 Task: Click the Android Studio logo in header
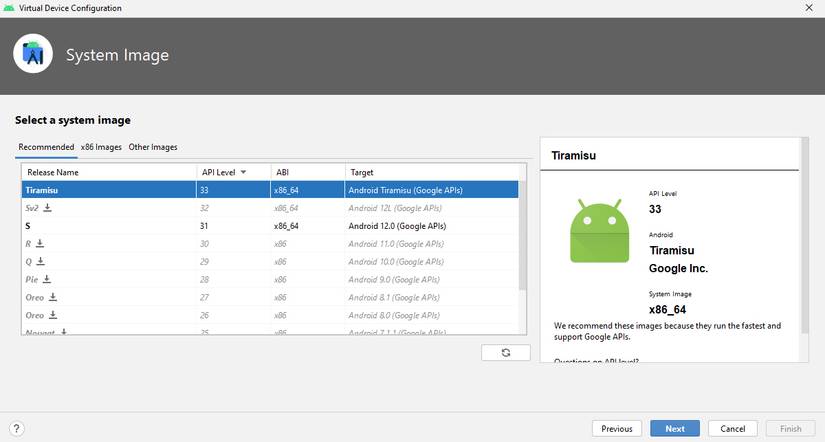click(x=33, y=54)
